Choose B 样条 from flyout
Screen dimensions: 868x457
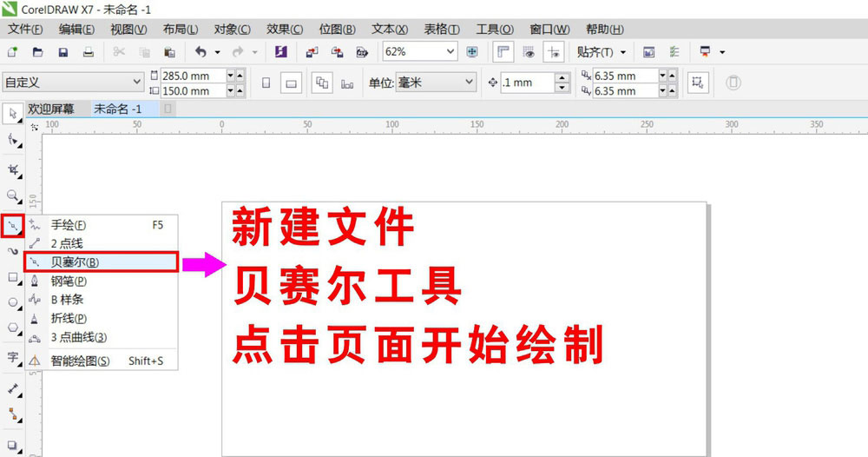tap(102, 300)
